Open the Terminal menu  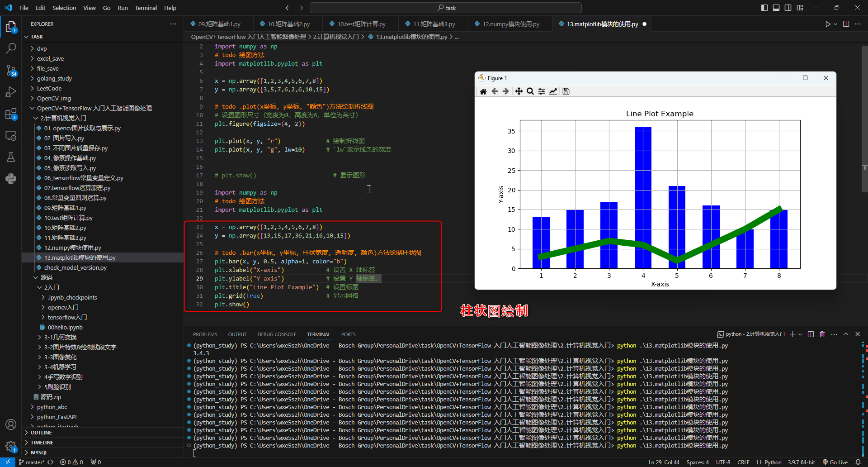pyautogui.click(x=146, y=8)
